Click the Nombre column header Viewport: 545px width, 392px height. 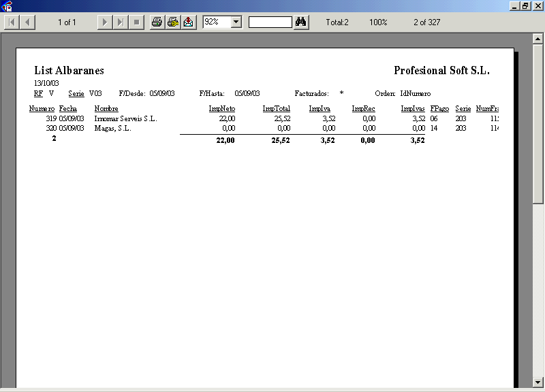[106, 109]
